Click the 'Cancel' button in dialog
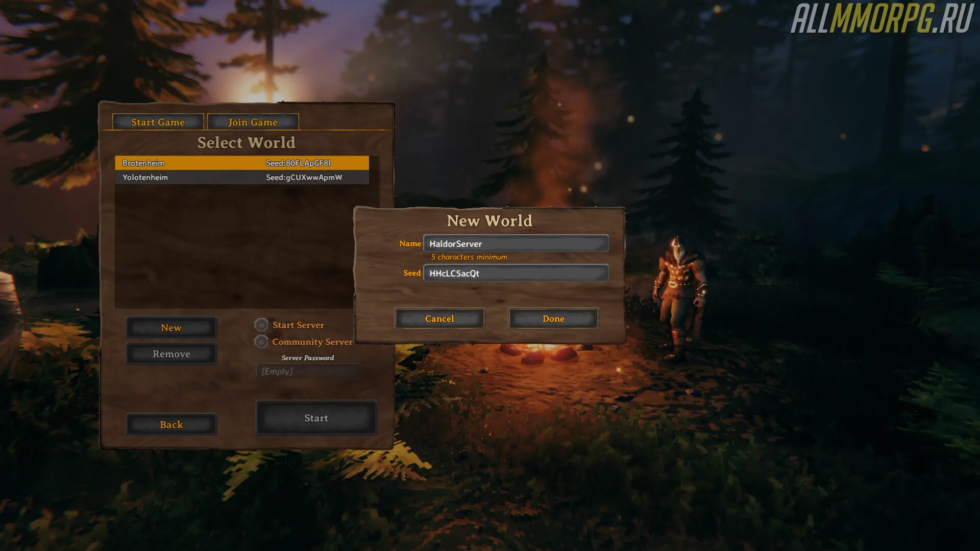This screenshot has width=980, height=551. tap(439, 318)
